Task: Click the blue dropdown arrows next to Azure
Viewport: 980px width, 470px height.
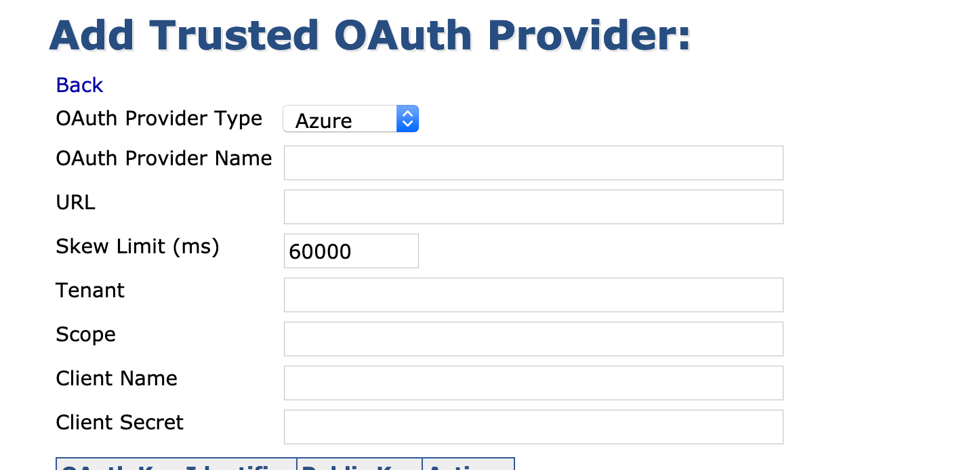Action: click(x=407, y=119)
